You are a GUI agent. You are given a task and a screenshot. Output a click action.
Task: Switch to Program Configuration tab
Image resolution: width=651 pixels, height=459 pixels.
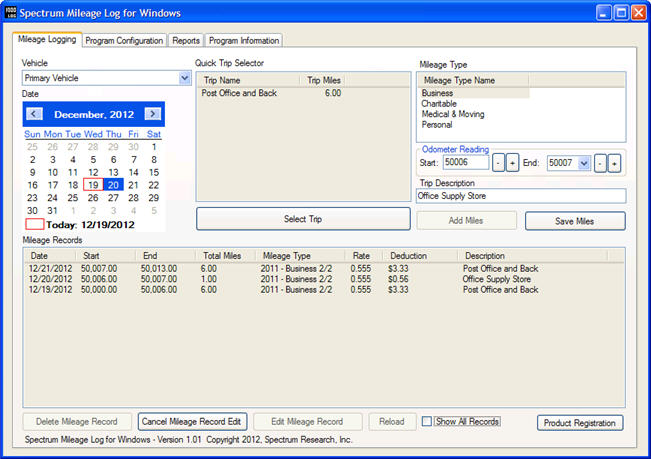click(124, 41)
